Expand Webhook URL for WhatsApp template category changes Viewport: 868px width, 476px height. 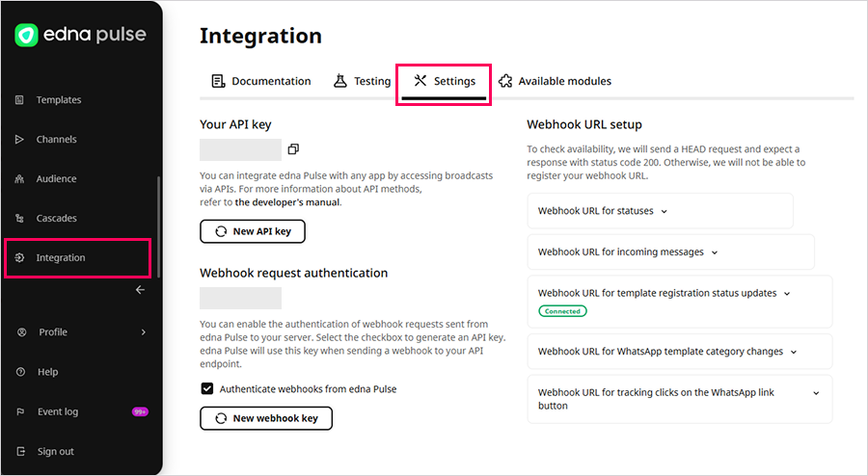[x=667, y=352]
